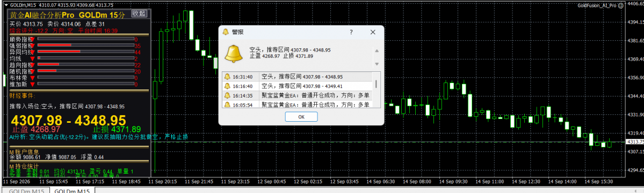This screenshot has height=193, width=644.
Task: Click the 强弱指标 bar showing 35
Action: pyautogui.click(x=86, y=45)
